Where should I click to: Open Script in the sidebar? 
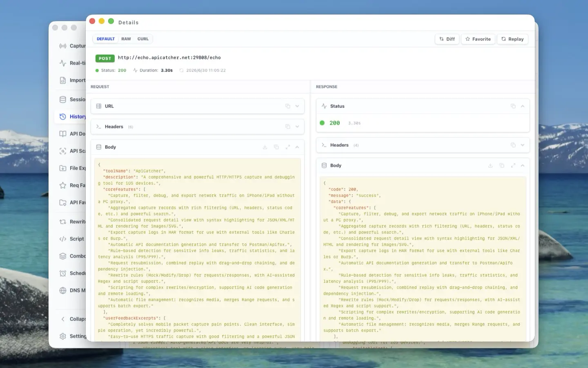[71, 239]
